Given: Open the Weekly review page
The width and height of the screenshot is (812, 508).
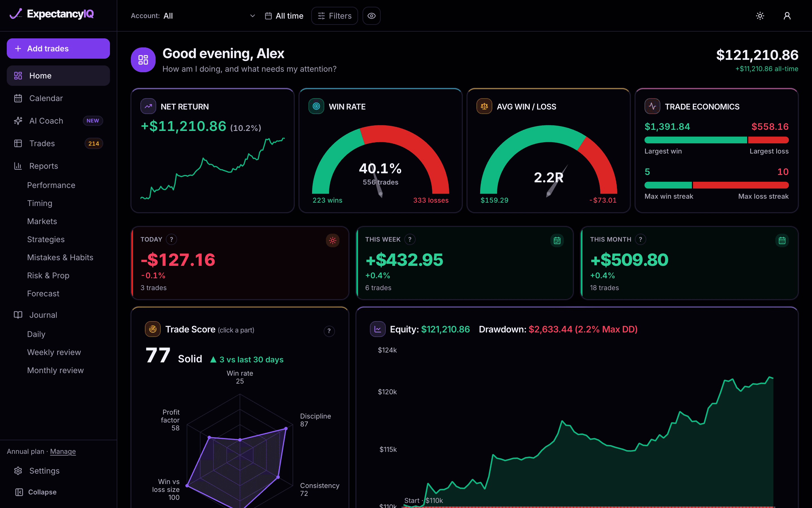Looking at the screenshot, I should [54, 352].
